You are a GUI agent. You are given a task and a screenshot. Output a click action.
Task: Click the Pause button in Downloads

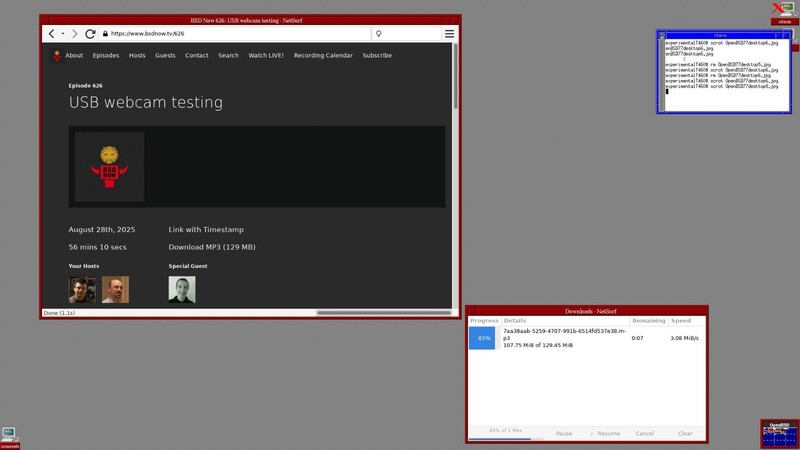[564, 433]
